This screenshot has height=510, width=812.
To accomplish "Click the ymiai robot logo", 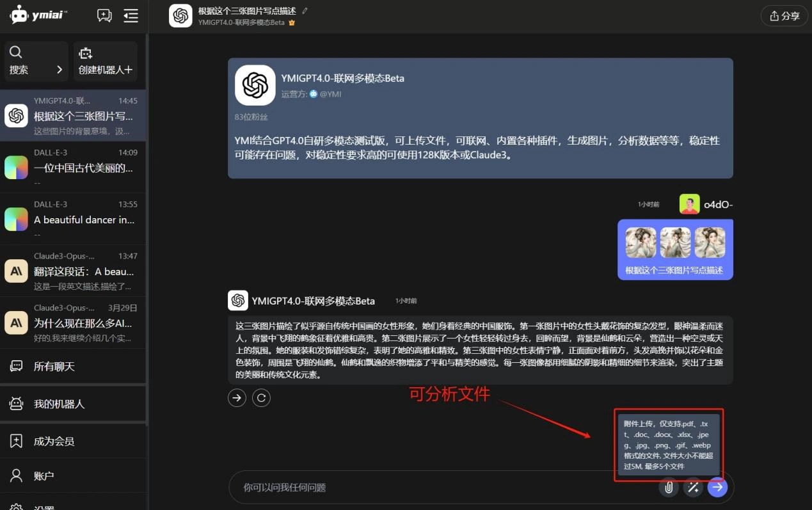I will [39, 15].
